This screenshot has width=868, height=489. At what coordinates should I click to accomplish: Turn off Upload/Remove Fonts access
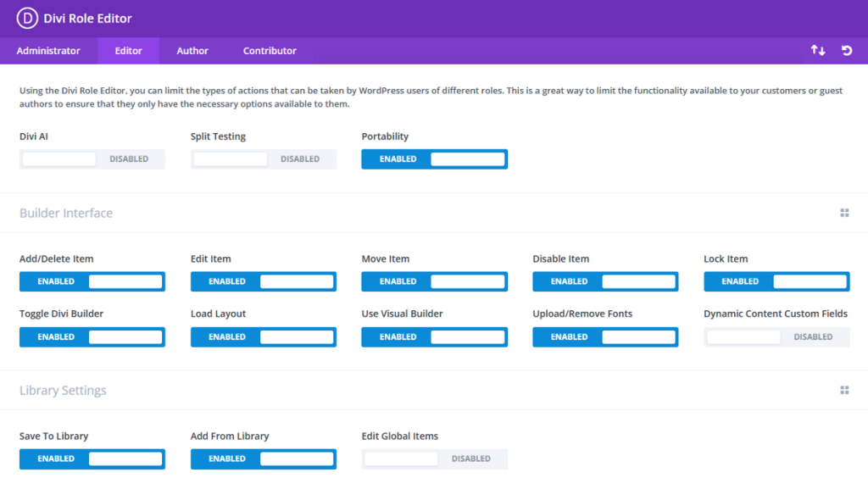pos(604,336)
